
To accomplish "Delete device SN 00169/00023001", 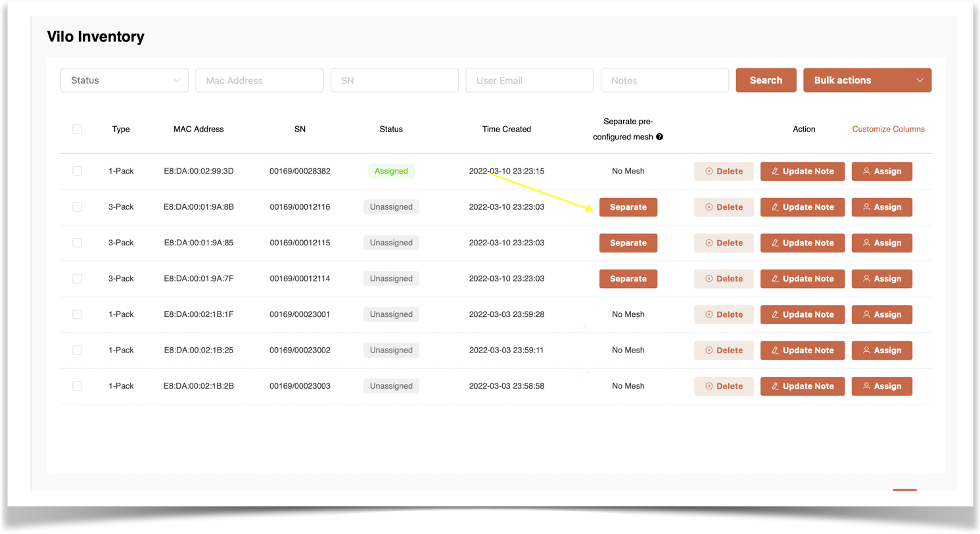I will coord(724,314).
